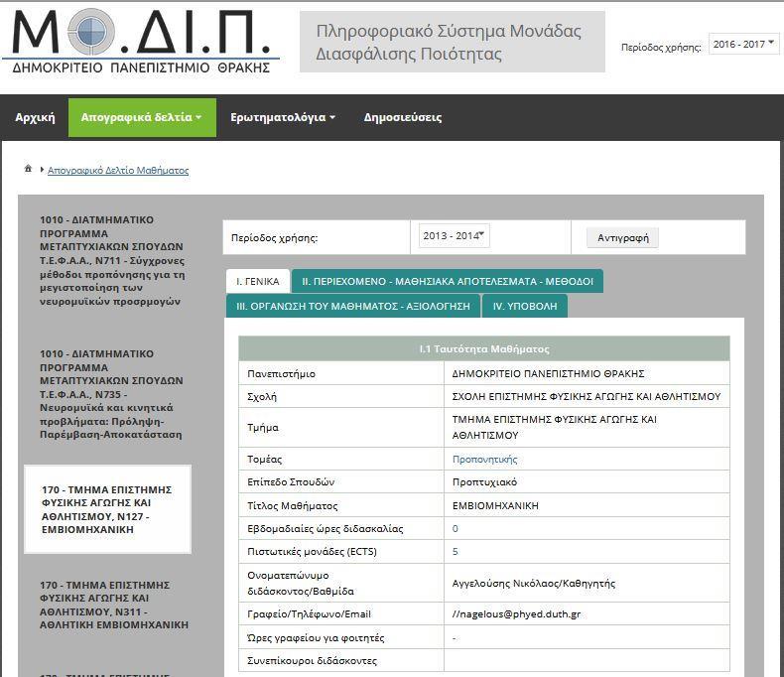Image resolution: width=784 pixels, height=677 pixels.
Task: Go to Αρχική in navigation bar
Action: point(35,117)
